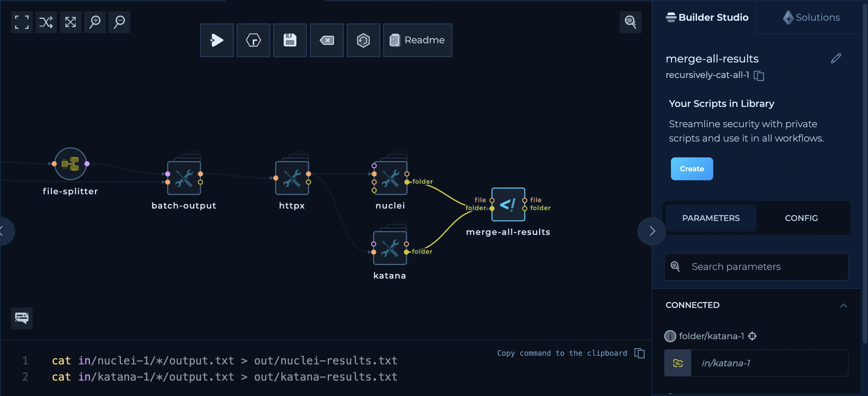
Task: Click merge-all-results folder input port
Action: (492, 209)
